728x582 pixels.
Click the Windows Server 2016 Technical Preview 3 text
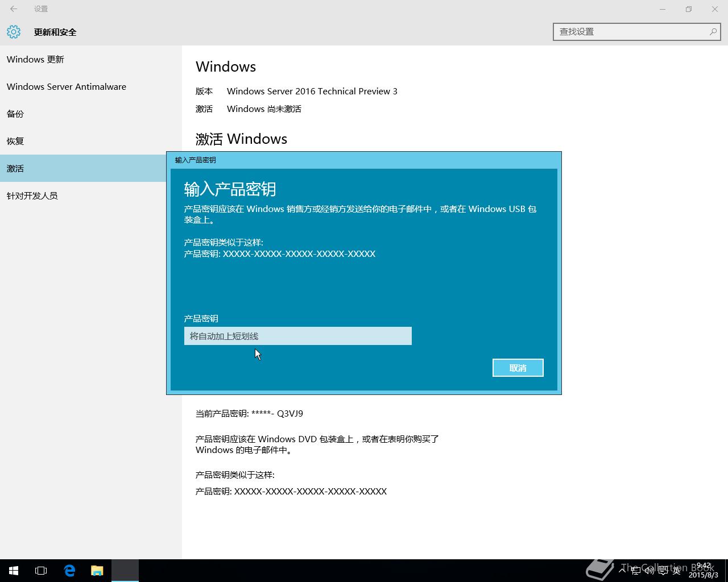pyautogui.click(x=312, y=91)
